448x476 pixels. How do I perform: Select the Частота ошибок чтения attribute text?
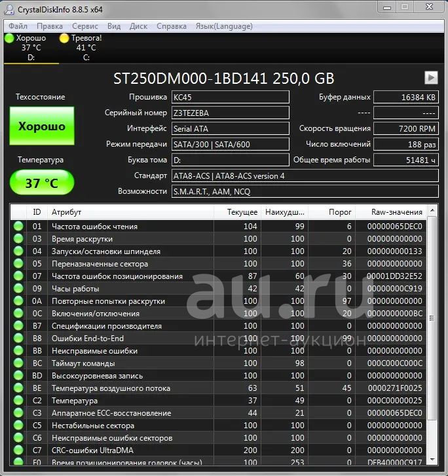click(94, 227)
